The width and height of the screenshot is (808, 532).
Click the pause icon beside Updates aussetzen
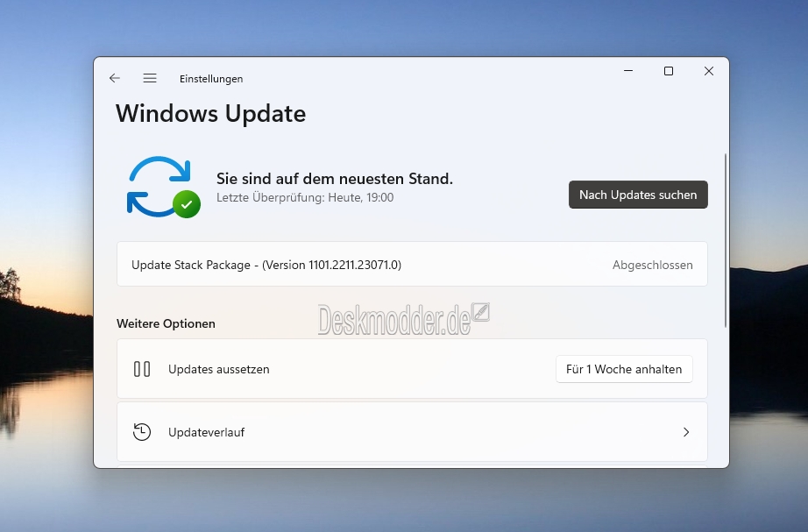[142, 369]
